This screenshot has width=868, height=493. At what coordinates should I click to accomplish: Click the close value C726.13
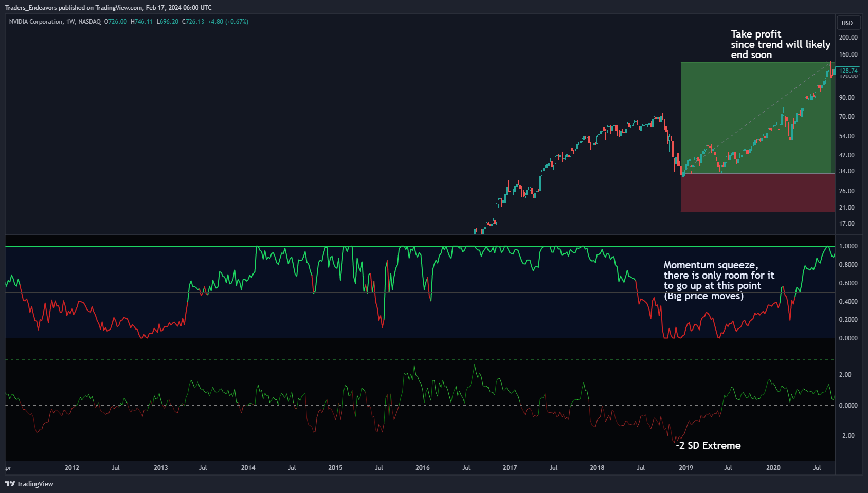(193, 22)
